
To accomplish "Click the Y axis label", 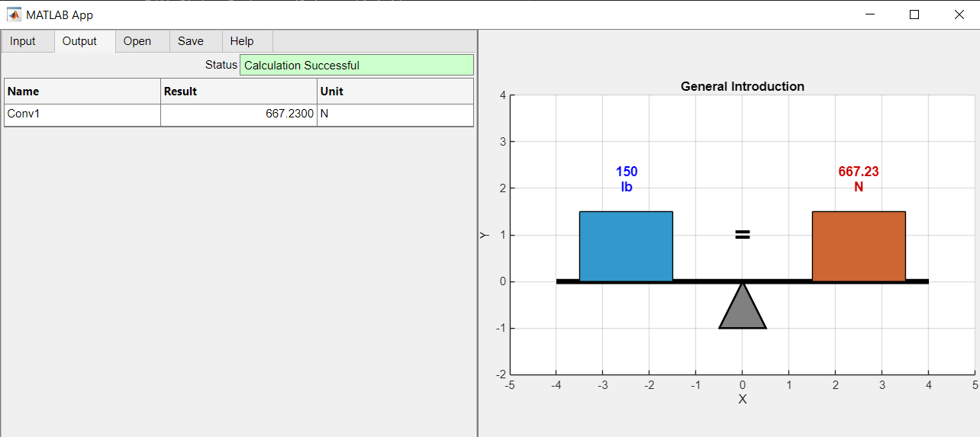I will tap(484, 235).
